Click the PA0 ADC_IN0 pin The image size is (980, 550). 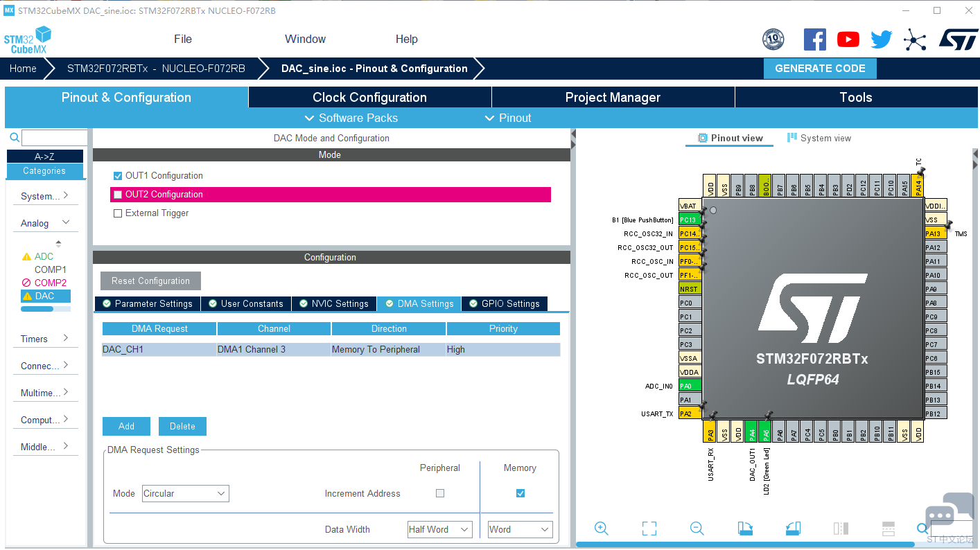690,386
